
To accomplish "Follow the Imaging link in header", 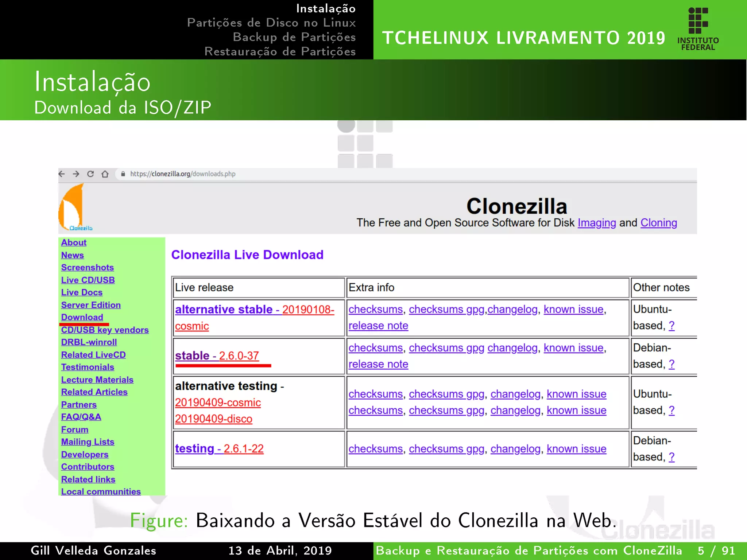I will point(597,223).
